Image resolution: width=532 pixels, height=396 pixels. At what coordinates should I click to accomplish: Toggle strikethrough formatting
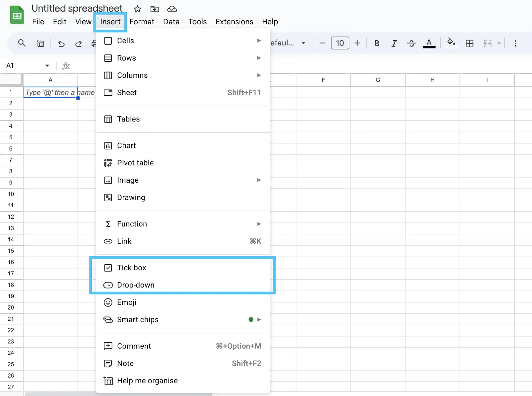point(411,43)
